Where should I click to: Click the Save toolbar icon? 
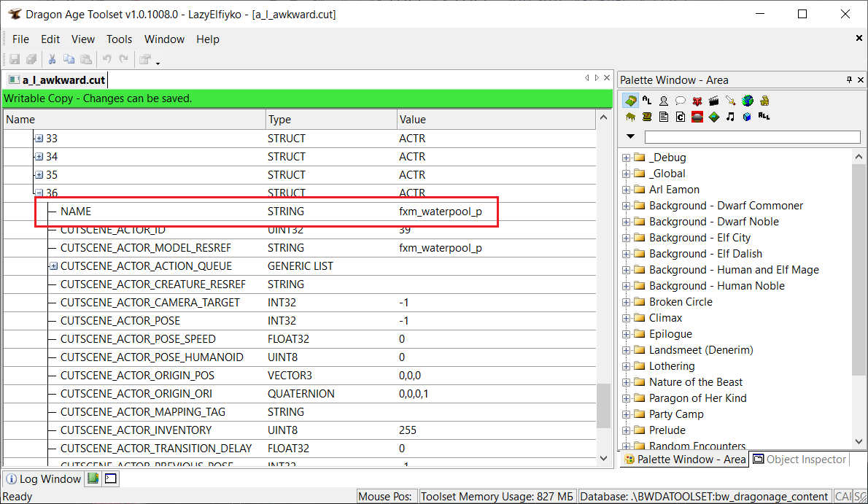15,58
